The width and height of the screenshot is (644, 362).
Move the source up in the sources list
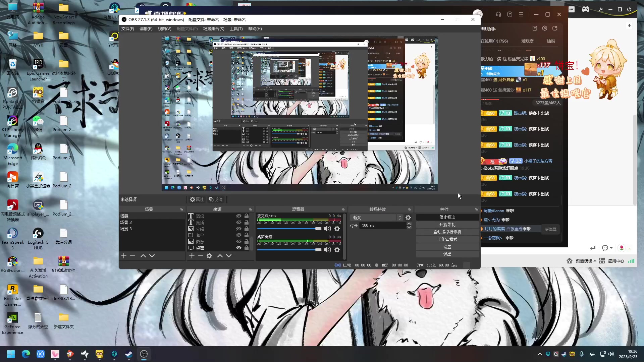(220, 256)
